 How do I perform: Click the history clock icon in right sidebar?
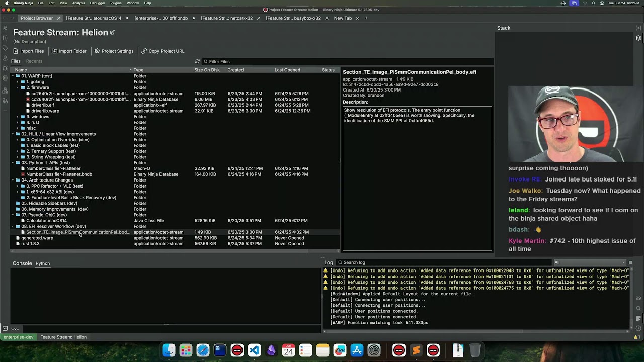coord(638,328)
